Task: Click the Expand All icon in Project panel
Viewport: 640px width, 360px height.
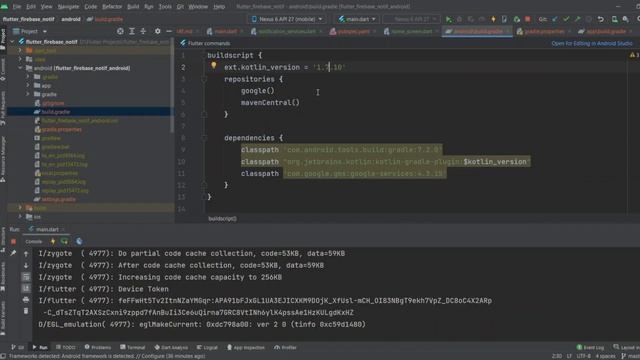Action: pyautogui.click(x=132, y=31)
